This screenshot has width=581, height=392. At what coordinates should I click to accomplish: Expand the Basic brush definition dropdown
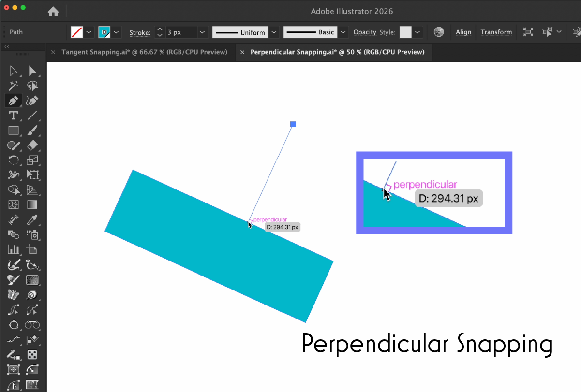[343, 32]
